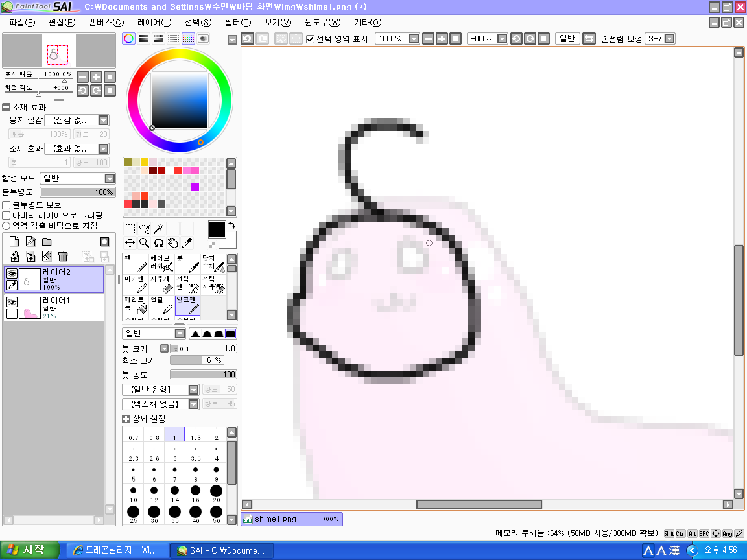This screenshot has width=747, height=560.
Task: Select the lasso selection tool
Action: tap(145, 229)
